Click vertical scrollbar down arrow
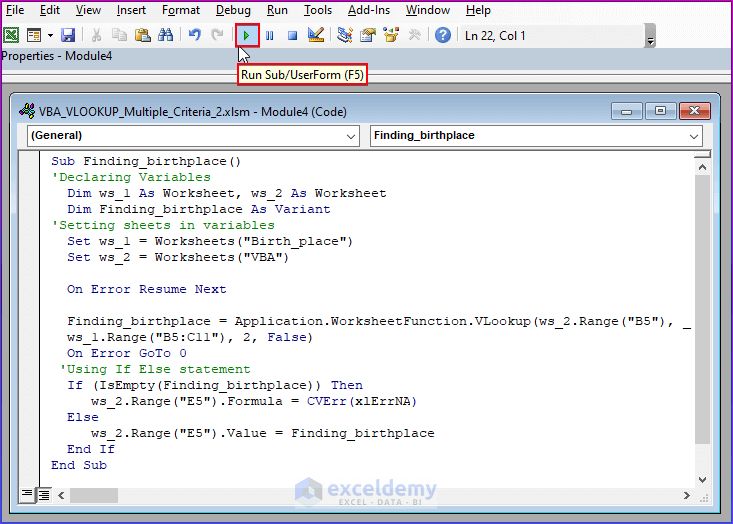Image resolution: width=733 pixels, height=524 pixels. click(x=702, y=479)
